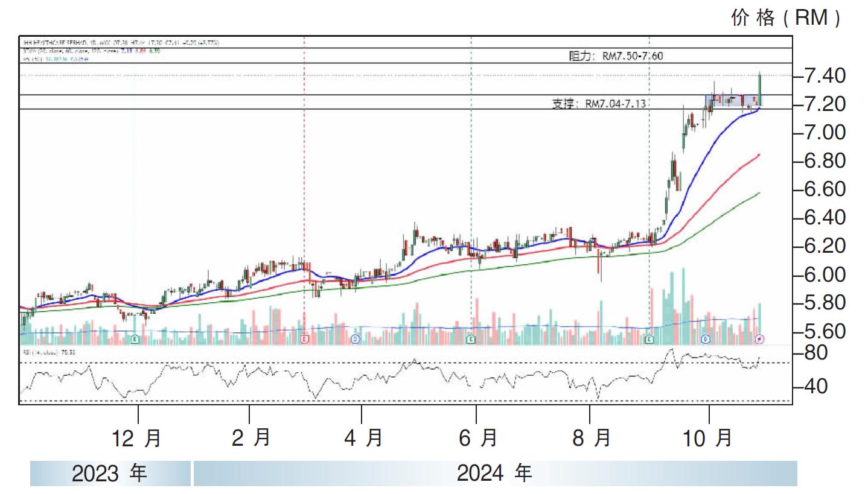
Task: Open the green E earnings marker near June
Action: [x=471, y=340]
